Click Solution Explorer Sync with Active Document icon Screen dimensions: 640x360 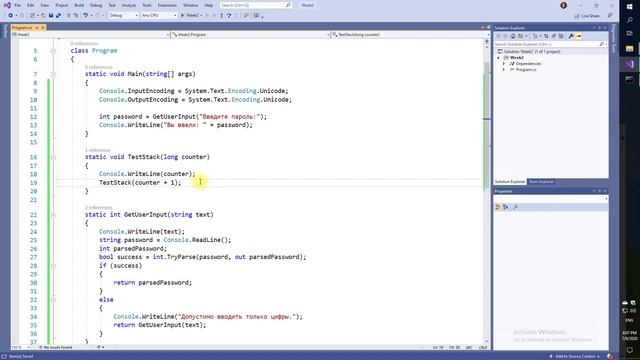[546, 36]
